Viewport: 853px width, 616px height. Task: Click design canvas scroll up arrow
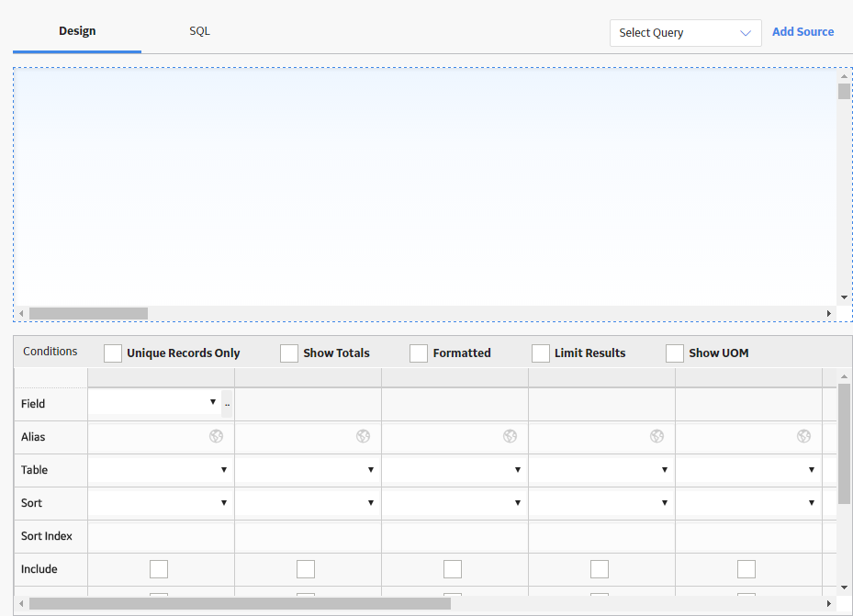point(844,77)
